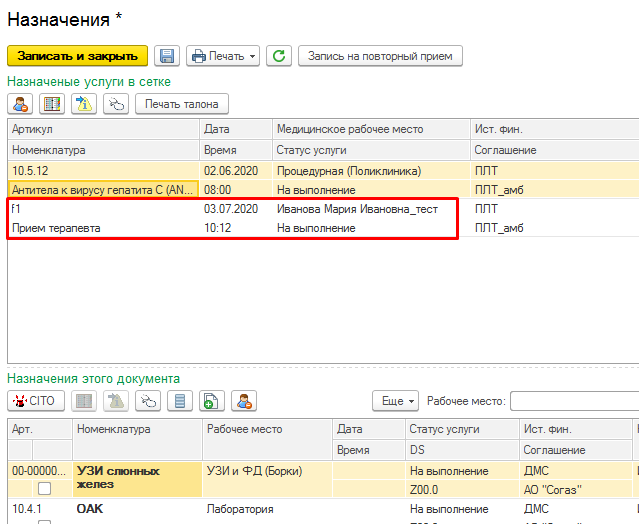Open the Печать dropdown menu

tap(223, 56)
